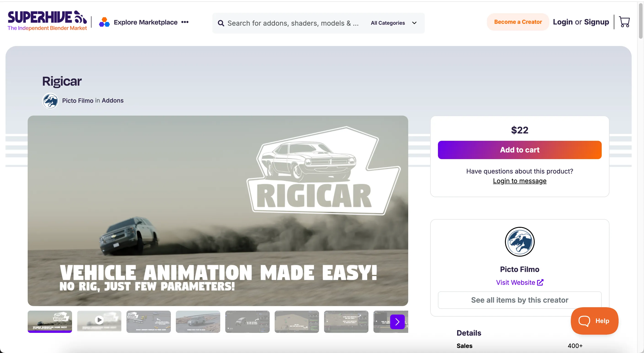Open the shopping cart icon
The image size is (644, 353).
(x=624, y=22)
